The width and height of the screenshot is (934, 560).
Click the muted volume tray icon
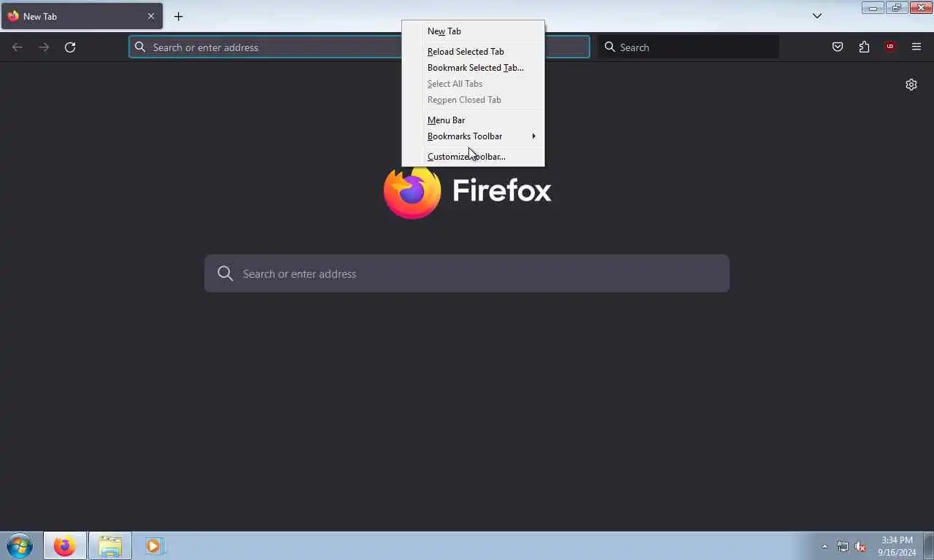tap(860, 546)
